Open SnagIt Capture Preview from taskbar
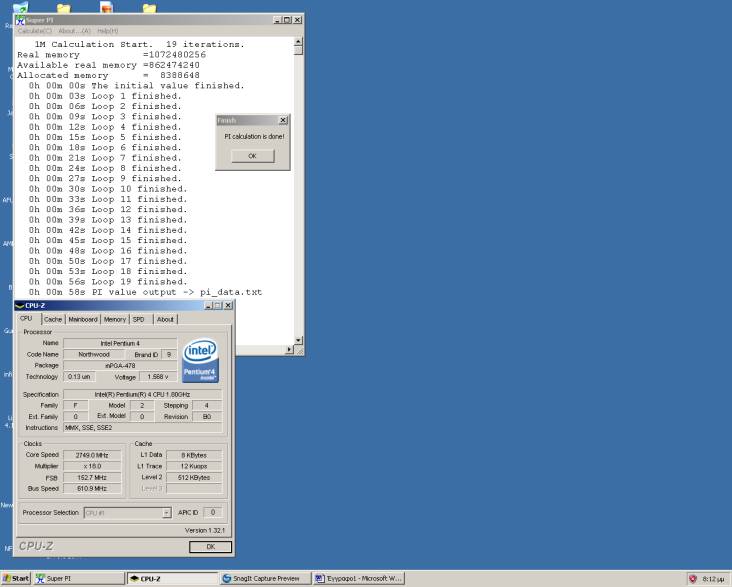The image size is (732, 587). tap(265, 579)
